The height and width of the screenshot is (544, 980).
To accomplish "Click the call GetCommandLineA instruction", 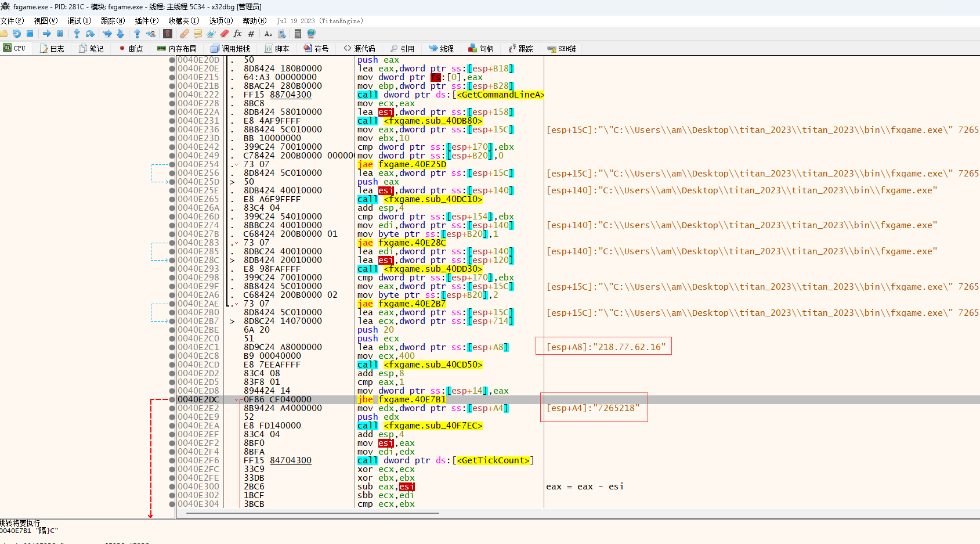I will (451, 95).
